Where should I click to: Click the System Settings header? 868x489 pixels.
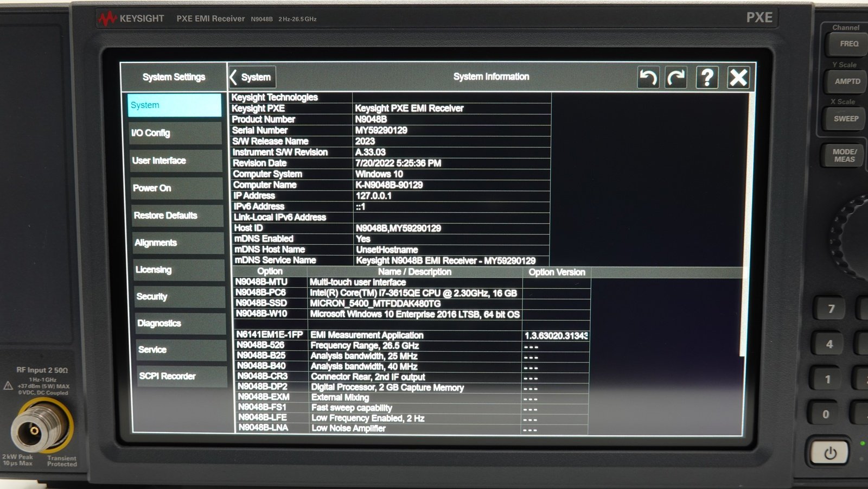[x=174, y=77]
